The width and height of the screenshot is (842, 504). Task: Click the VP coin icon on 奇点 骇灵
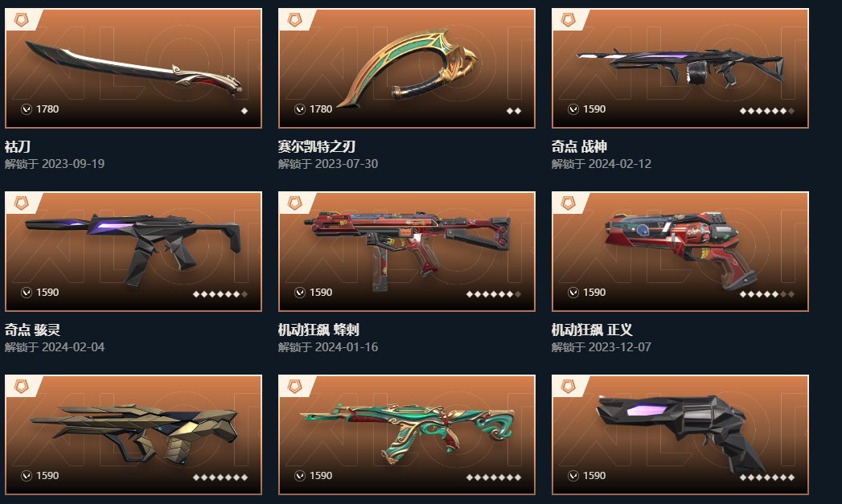click(x=27, y=293)
